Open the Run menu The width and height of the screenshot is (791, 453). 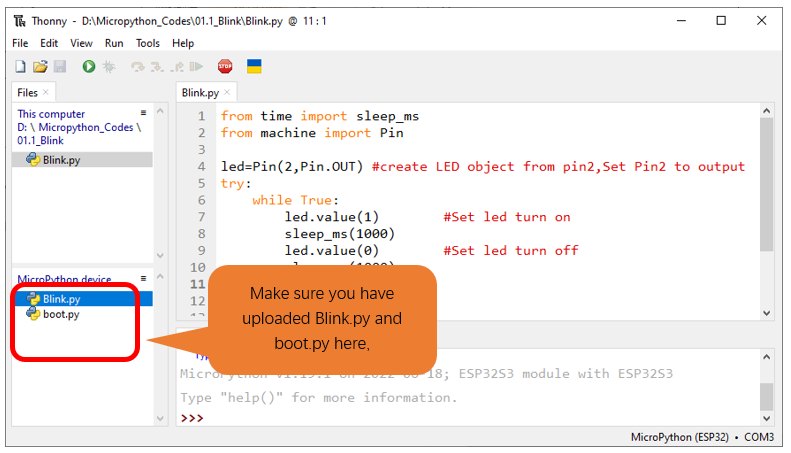coord(114,43)
